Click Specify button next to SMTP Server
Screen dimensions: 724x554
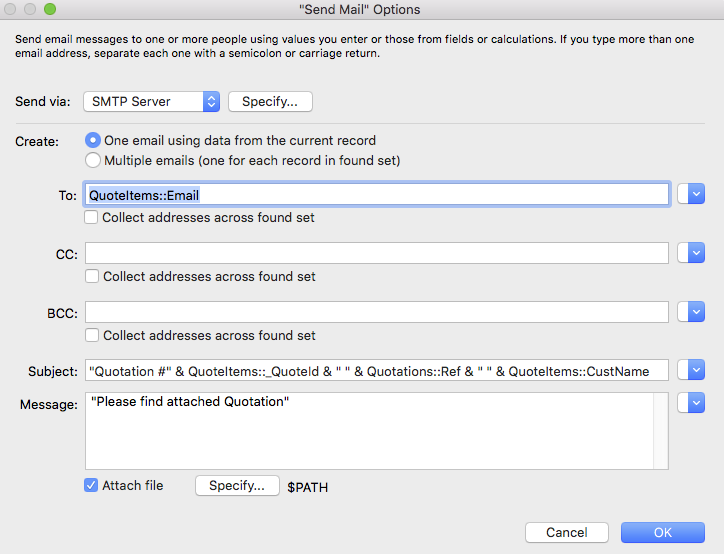(270, 102)
